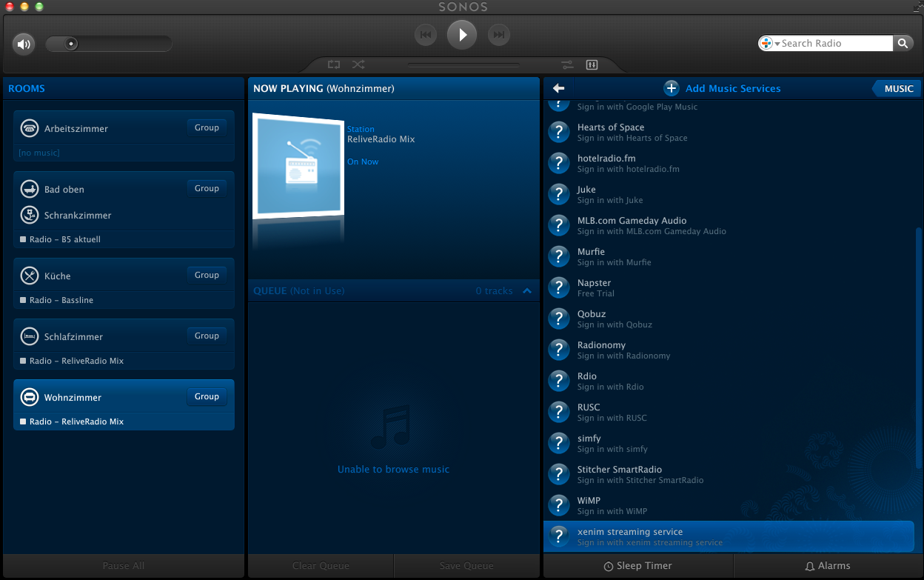Select the Schrankzimmer room icon
Viewport: 924px width, 580px height.
click(x=30, y=215)
